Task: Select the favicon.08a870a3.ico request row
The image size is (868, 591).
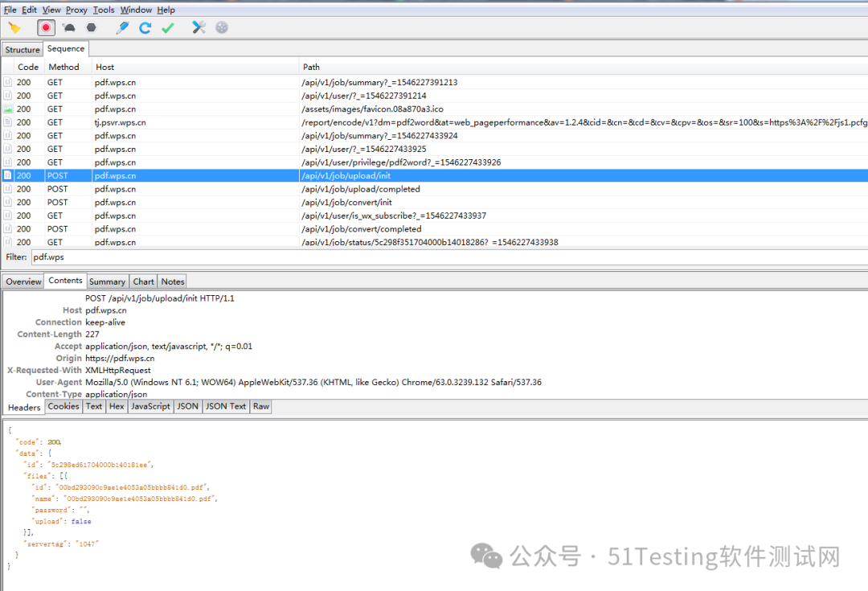Action: coord(435,109)
